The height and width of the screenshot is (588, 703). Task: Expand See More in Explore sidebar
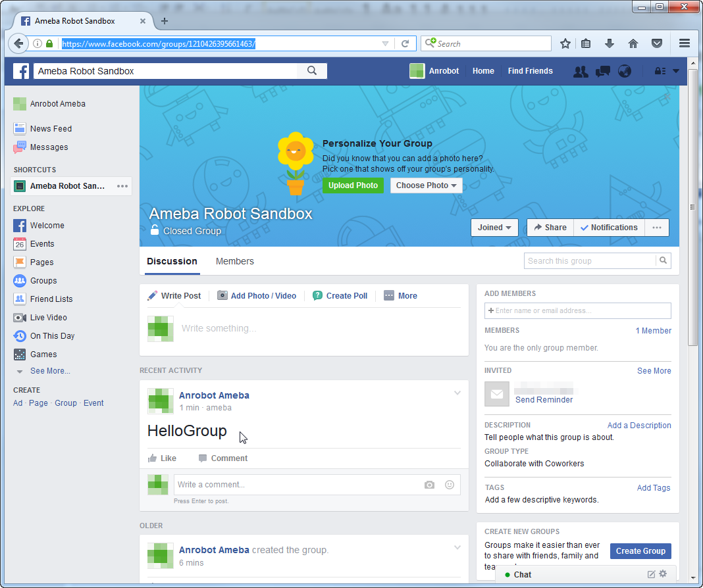click(x=50, y=371)
